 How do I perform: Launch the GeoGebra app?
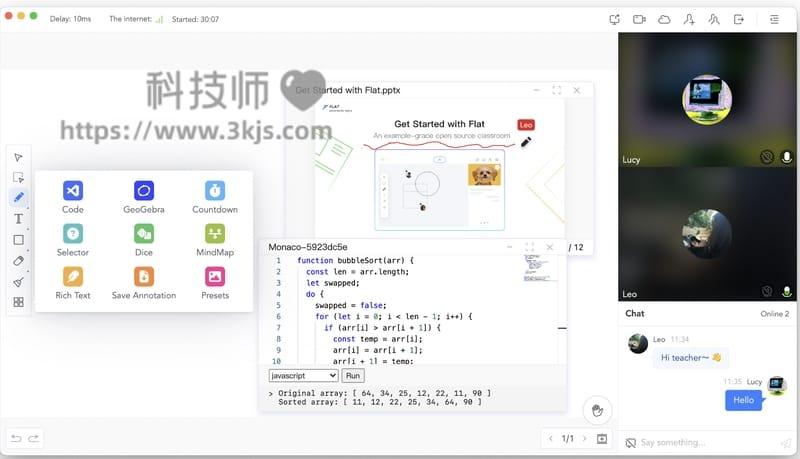(x=144, y=197)
